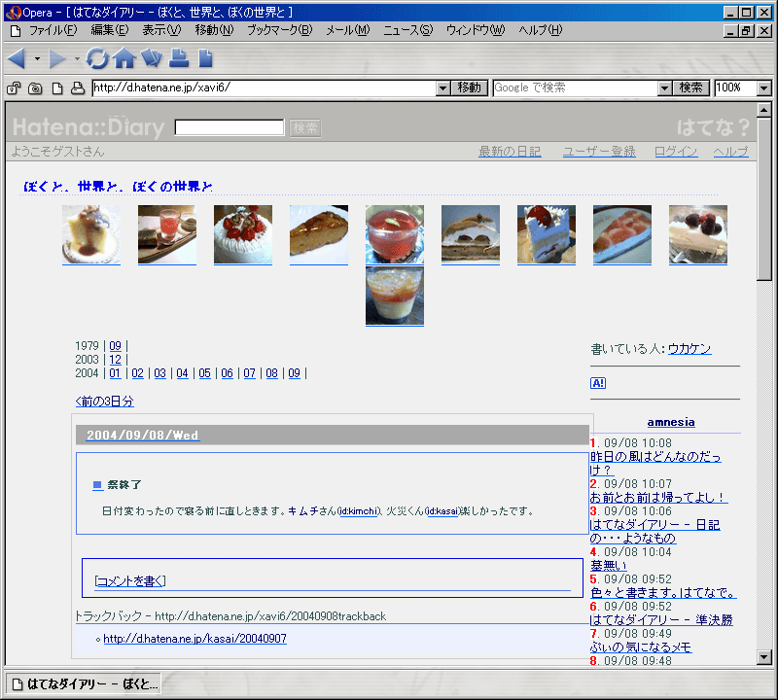
Task: Open the cake with dark berries thumbnail
Action: click(698, 234)
